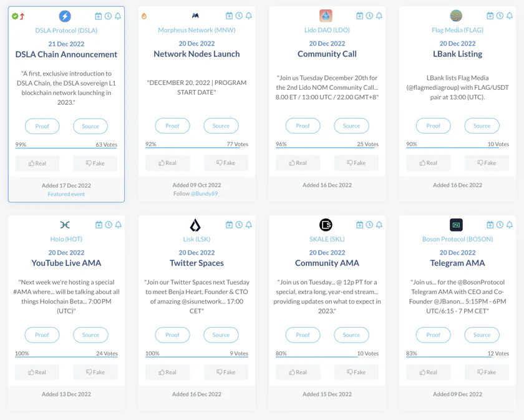Vote Fake on SKALE Community AMA
Viewport: 524px width, 420px height.
(356, 372)
